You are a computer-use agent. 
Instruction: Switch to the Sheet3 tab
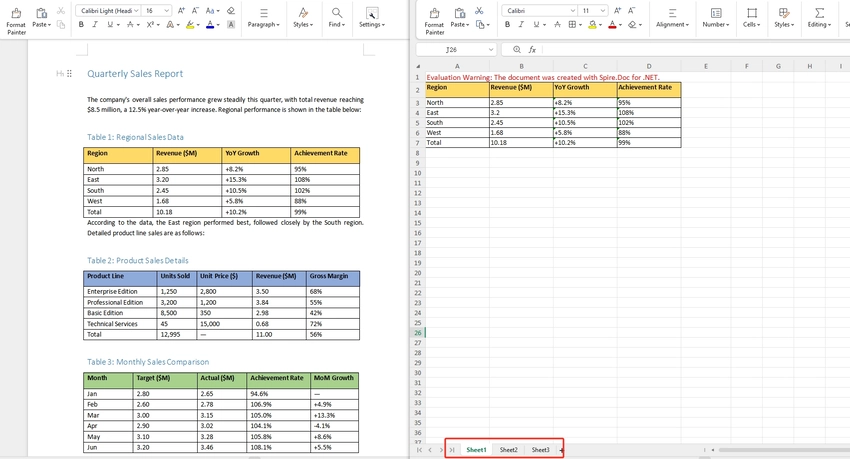pyautogui.click(x=540, y=450)
